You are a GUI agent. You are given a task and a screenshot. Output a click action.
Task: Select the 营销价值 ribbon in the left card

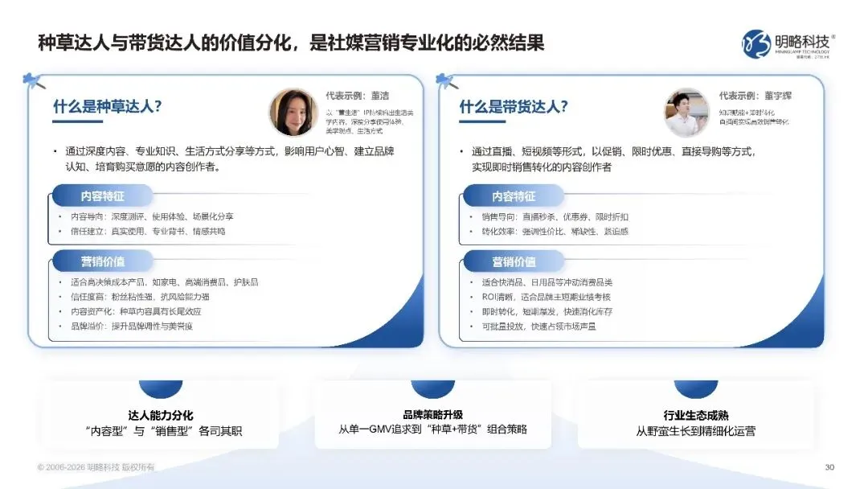coord(104,261)
